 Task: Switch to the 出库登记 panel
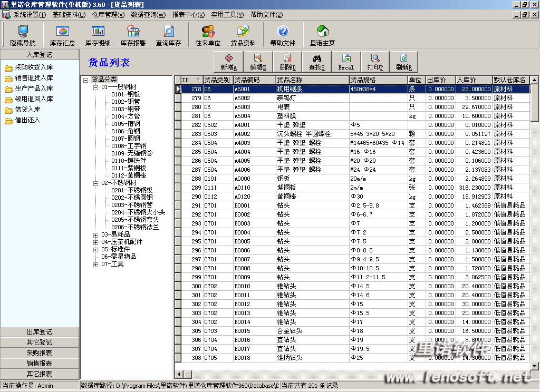coord(40,332)
